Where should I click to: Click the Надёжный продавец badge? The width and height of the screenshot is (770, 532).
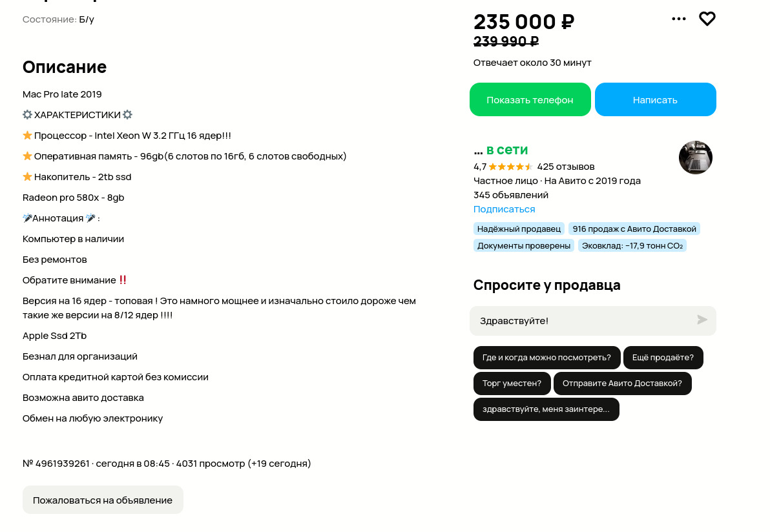pyautogui.click(x=519, y=229)
